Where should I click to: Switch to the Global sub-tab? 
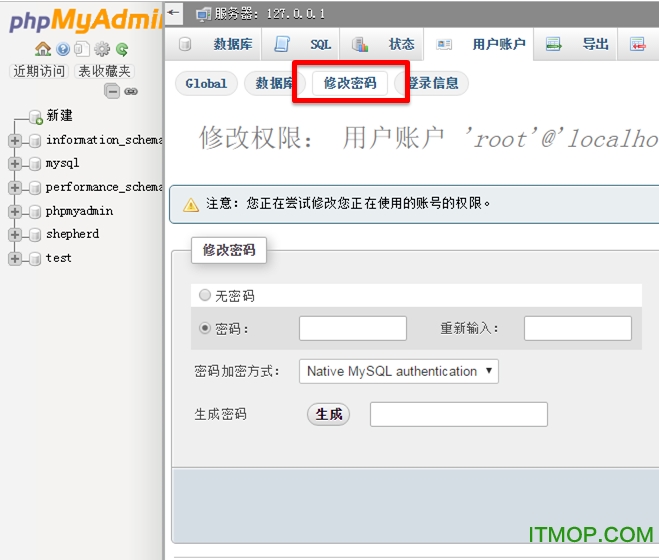pyautogui.click(x=206, y=83)
